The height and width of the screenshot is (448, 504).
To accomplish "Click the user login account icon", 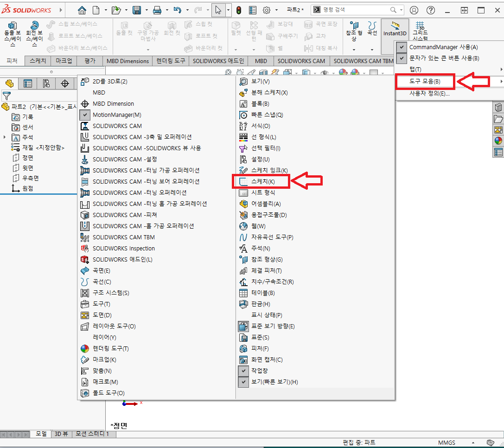I will (414, 10).
